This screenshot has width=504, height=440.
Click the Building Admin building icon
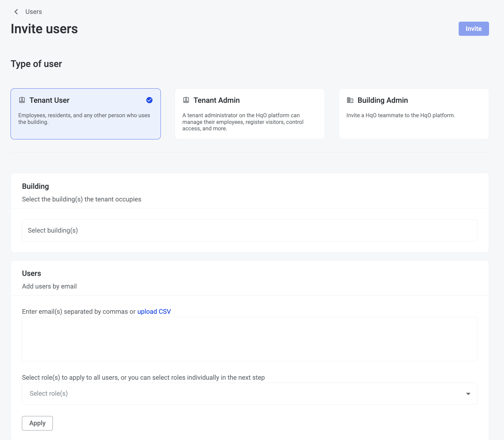[x=350, y=100]
